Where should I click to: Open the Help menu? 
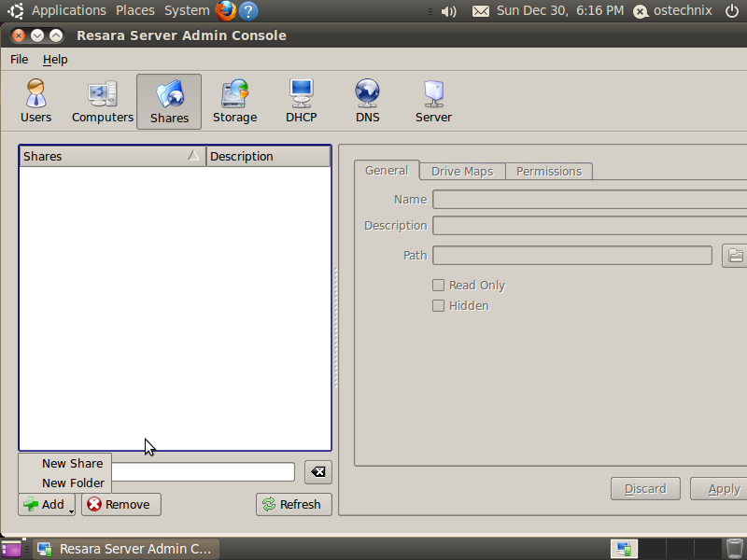[x=55, y=60]
